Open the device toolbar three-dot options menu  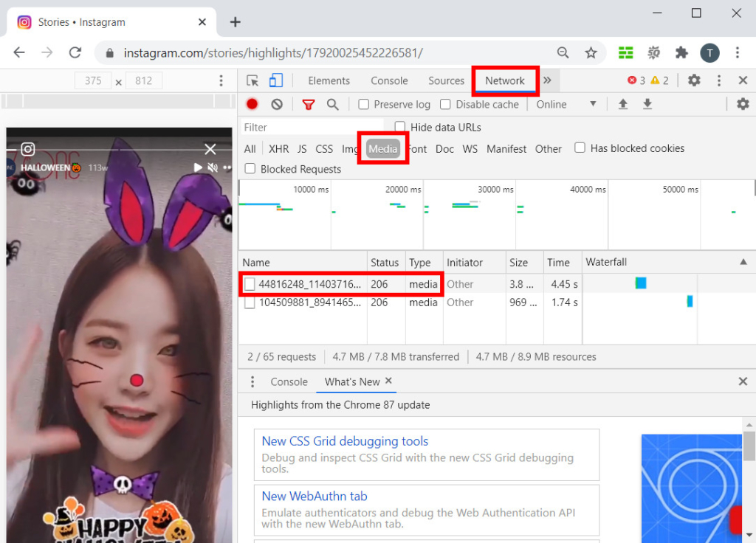tap(221, 80)
